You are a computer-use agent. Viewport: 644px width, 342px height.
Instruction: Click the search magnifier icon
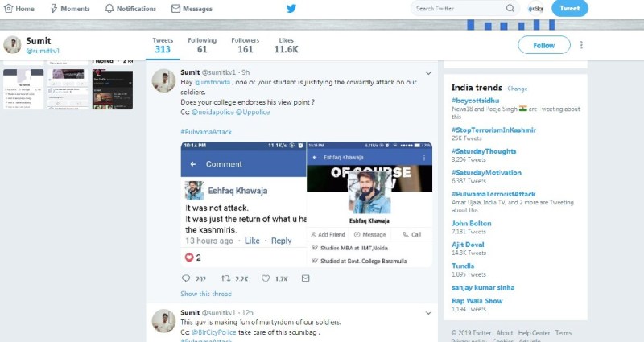click(x=510, y=9)
